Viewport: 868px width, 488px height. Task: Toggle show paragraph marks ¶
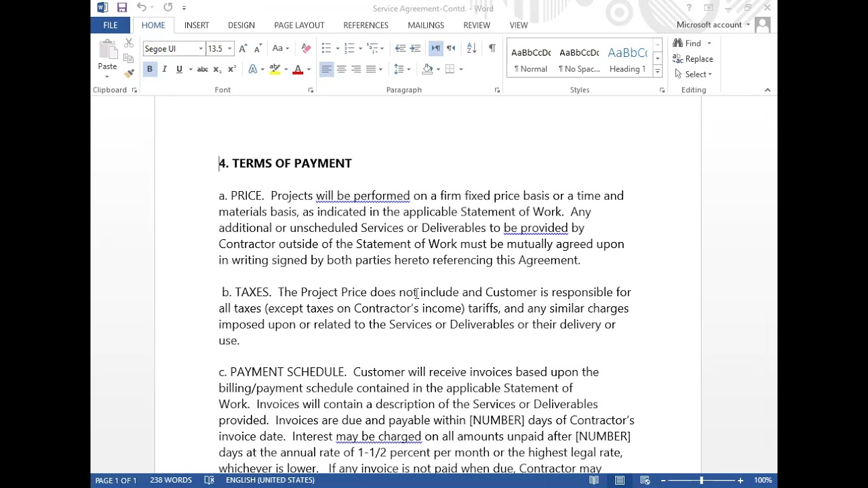(492, 48)
